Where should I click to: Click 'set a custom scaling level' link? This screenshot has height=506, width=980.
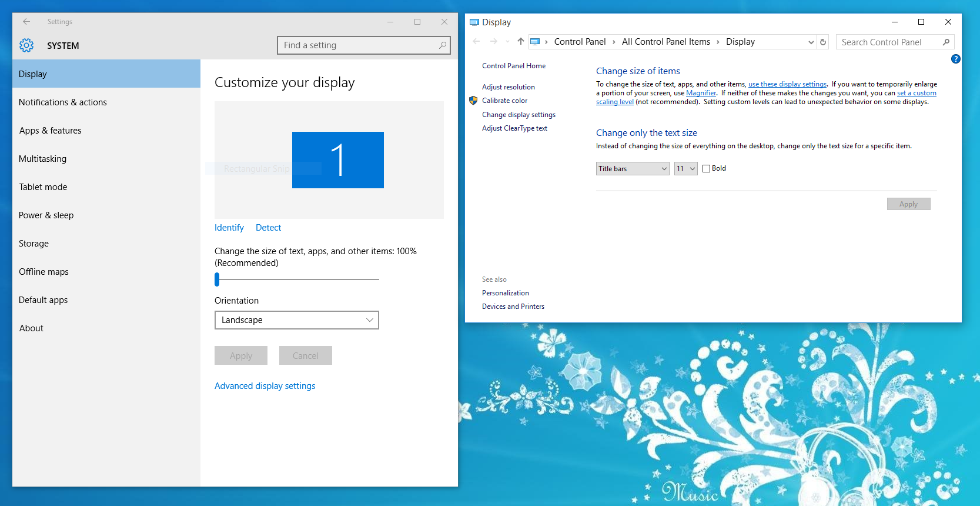pyautogui.click(x=917, y=93)
